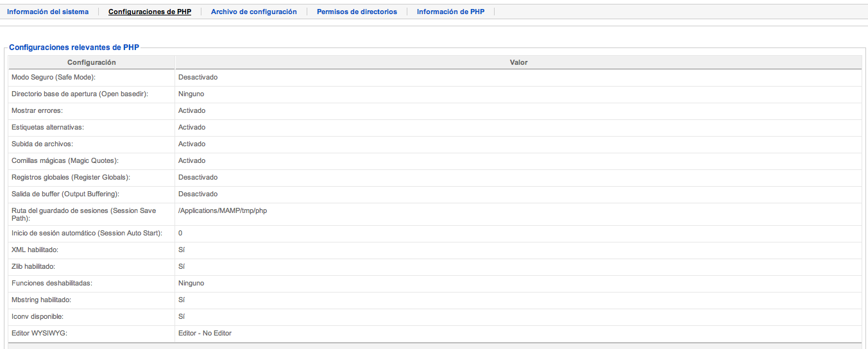The image size is (868, 349).
Task: Click the Register Globals setting label
Action: click(71, 177)
